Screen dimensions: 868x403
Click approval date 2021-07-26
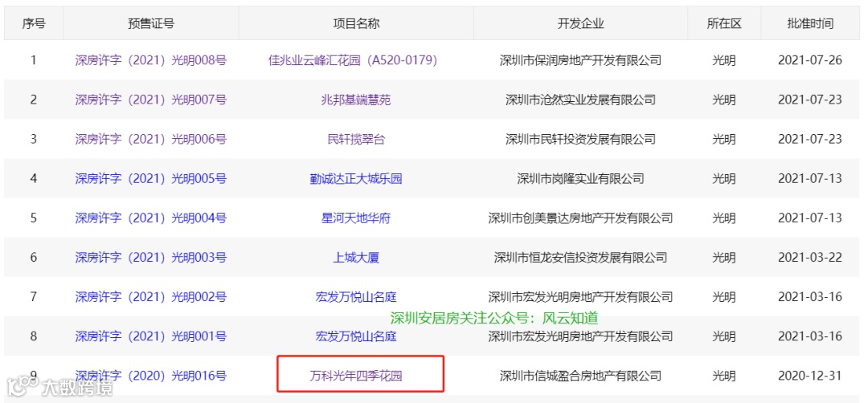[x=810, y=60]
